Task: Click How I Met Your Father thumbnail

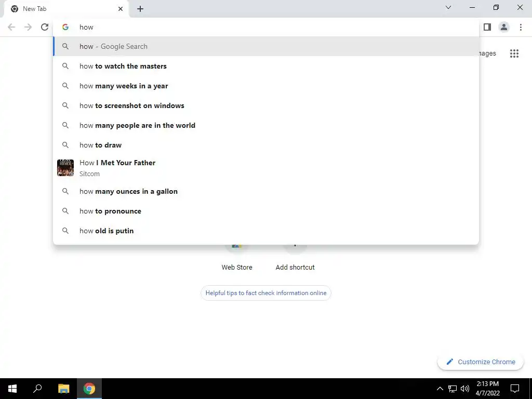Action: tap(65, 168)
